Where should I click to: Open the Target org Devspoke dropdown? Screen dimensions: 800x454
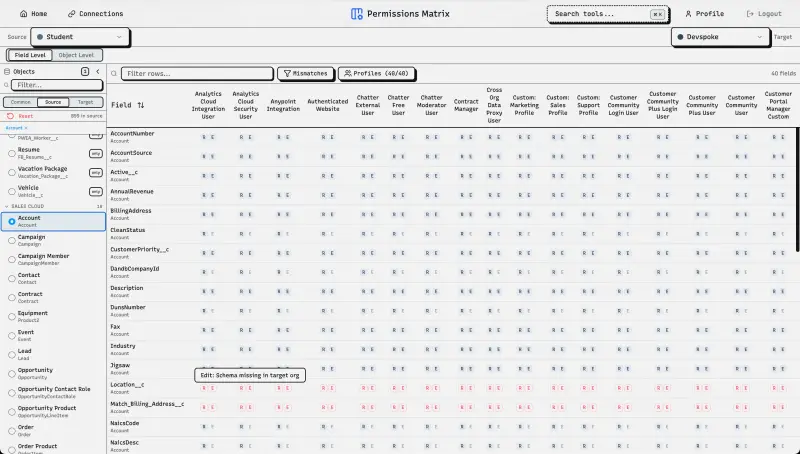(x=720, y=37)
